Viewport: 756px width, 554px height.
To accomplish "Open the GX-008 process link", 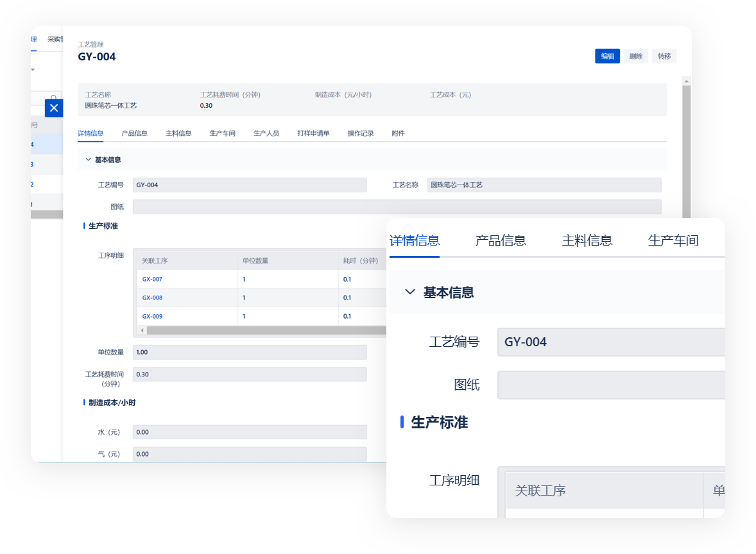I will coord(152,298).
